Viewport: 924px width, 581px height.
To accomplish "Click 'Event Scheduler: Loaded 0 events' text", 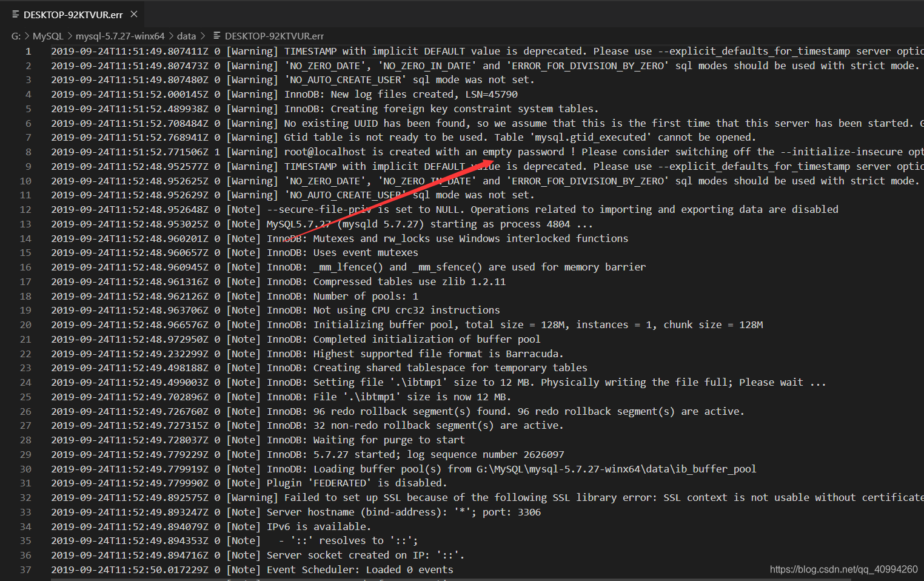I will pyautogui.click(x=360, y=570).
